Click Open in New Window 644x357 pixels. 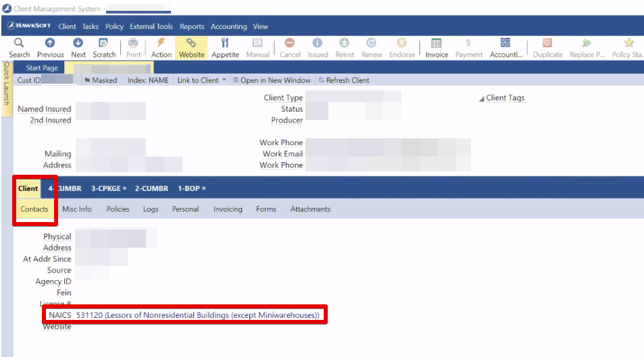tap(272, 80)
